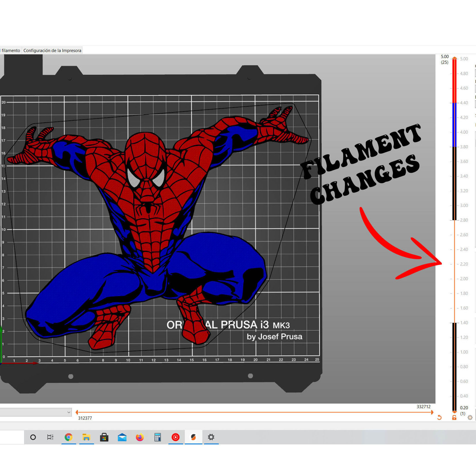
Task: Open Mail app from the taskbar
Action: [x=122, y=437]
